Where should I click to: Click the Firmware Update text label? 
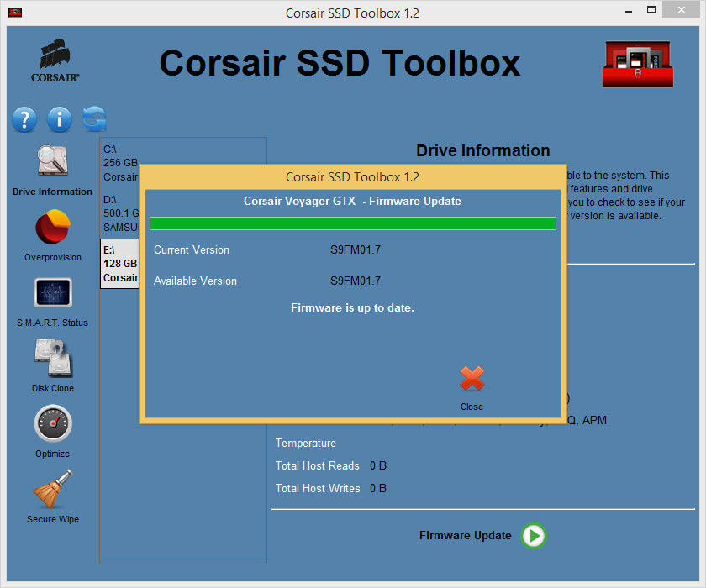click(x=466, y=535)
